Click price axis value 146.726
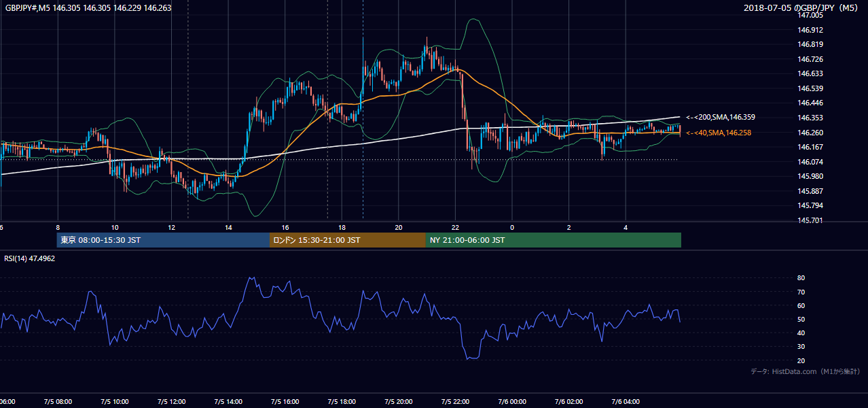The image size is (868, 408). point(811,59)
